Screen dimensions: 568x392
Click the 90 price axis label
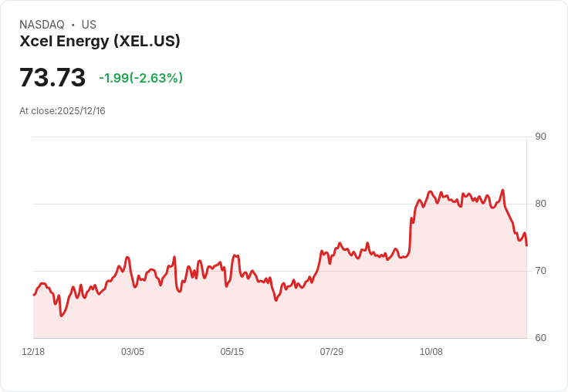coord(540,137)
